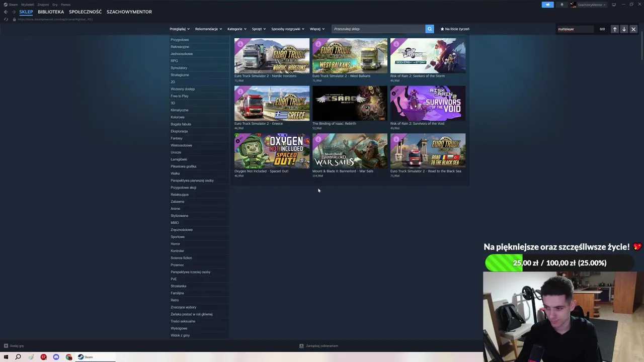Open Risk of Rain 2 Survivors of the Void
The height and width of the screenshot is (362, 644).
[428, 103]
